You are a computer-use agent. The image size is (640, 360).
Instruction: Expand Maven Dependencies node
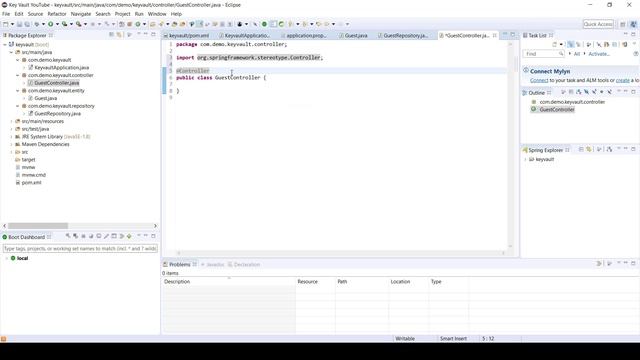(x=11, y=144)
